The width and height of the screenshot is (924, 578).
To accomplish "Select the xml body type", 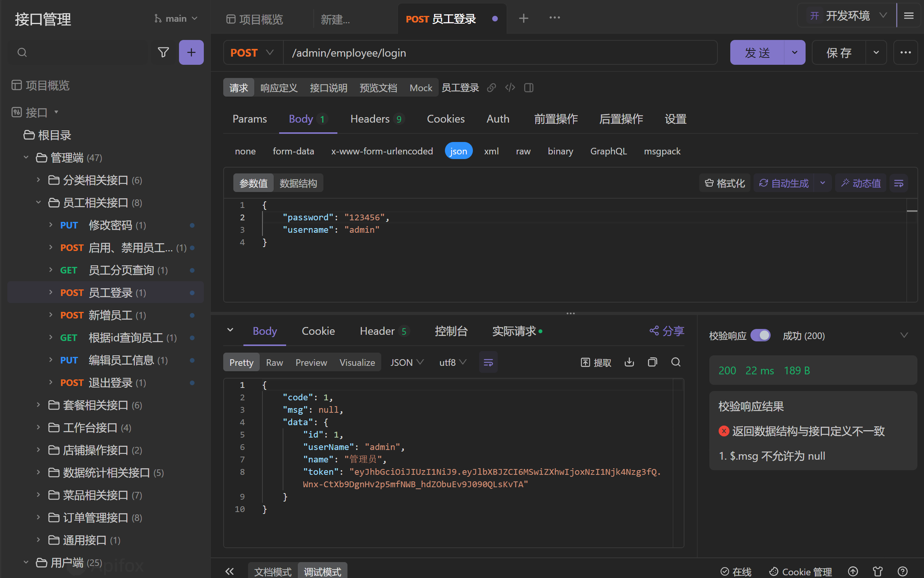I will pos(491,151).
